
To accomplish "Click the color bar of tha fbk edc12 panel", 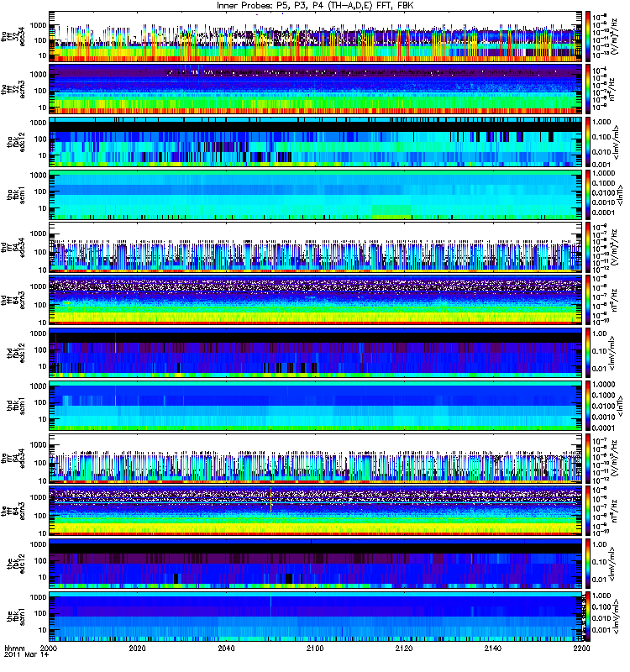I will pos(588,142).
